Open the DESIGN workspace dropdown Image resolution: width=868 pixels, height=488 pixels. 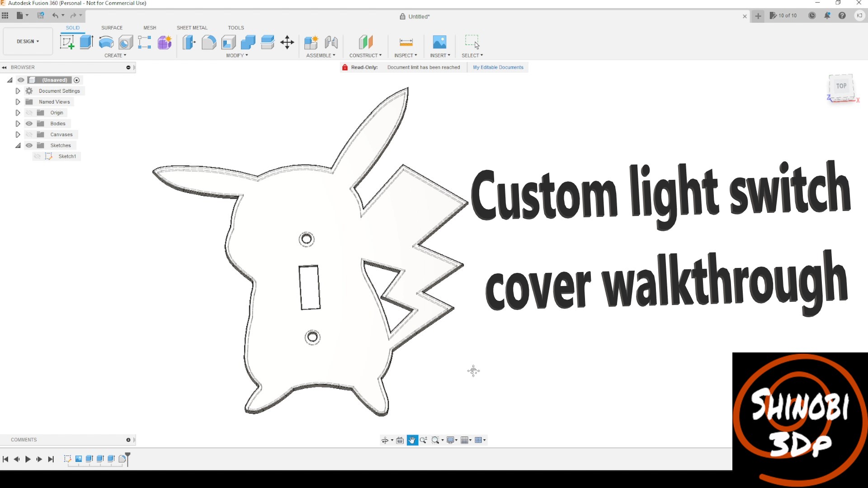click(x=28, y=41)
